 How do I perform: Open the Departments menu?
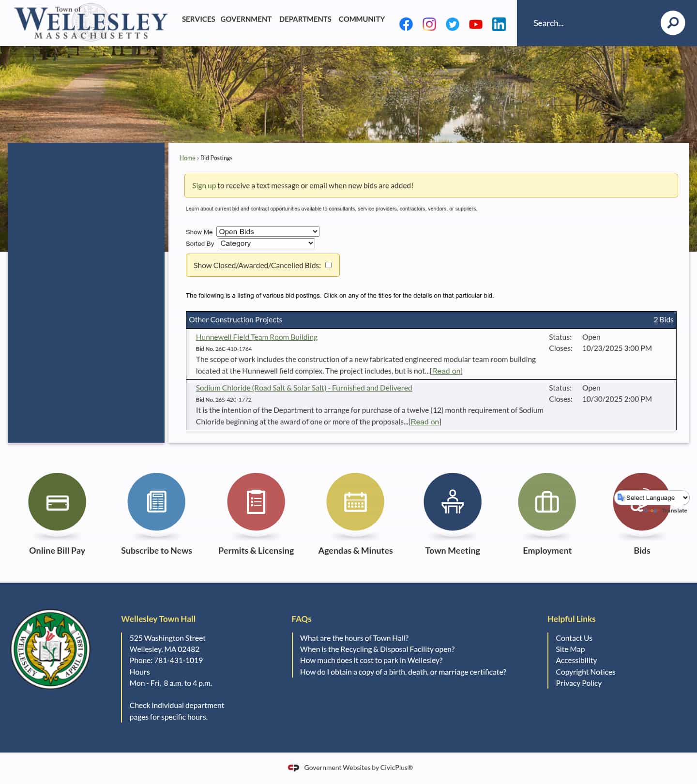305,19
